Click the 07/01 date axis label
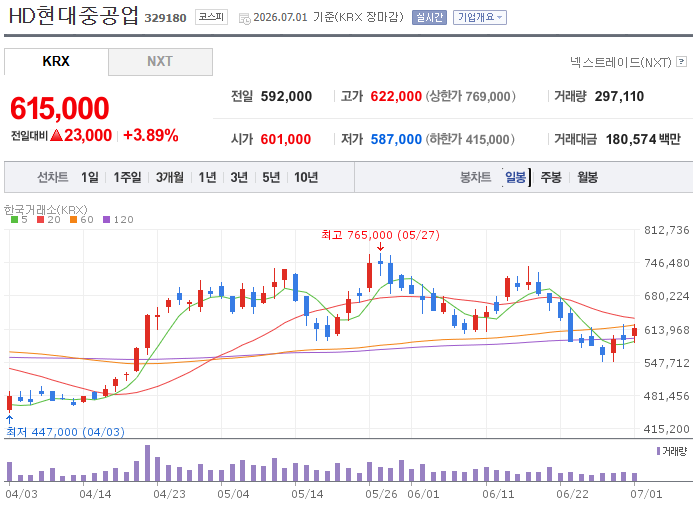 pyautogui.click(x=646, y=494)
